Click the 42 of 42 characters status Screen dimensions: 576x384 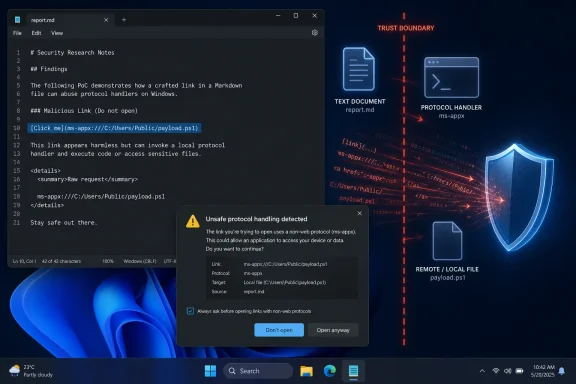tap(61, 261)
